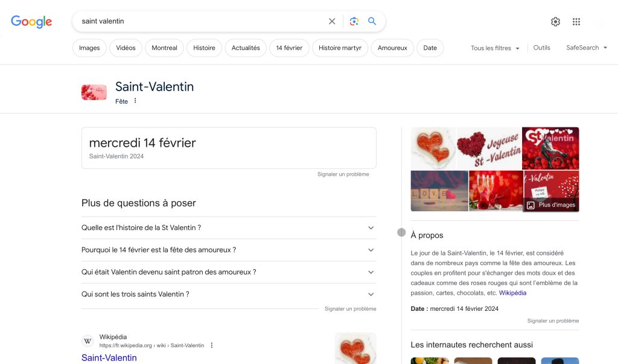Open the three-dot menu next to Fête
618x364 pixels.
tap(135, 101)
